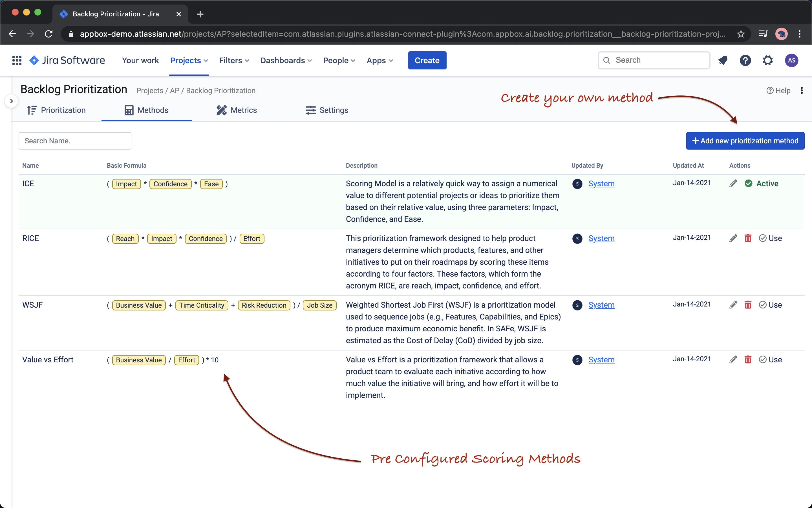The height and width of the screenshot is (508, 812).
Task: Open the browser media control icon
Action: coord(763,34)
